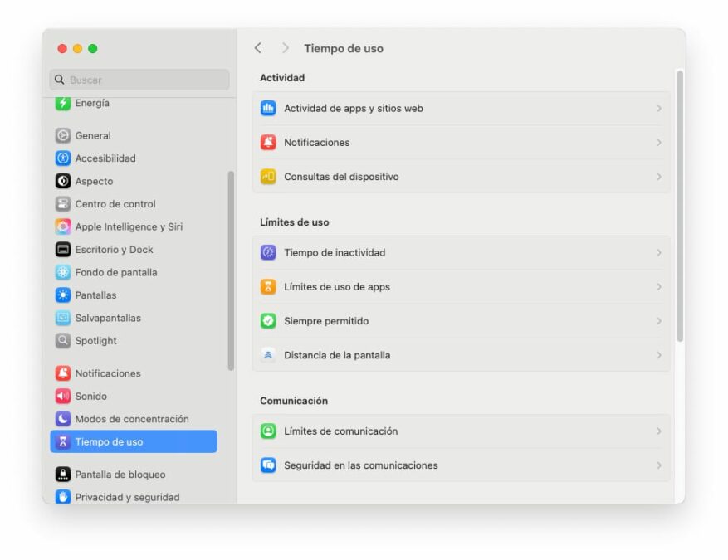The image size is (728, 560).
Task: Select General in the sidebar
Action: tap(134, 135)
